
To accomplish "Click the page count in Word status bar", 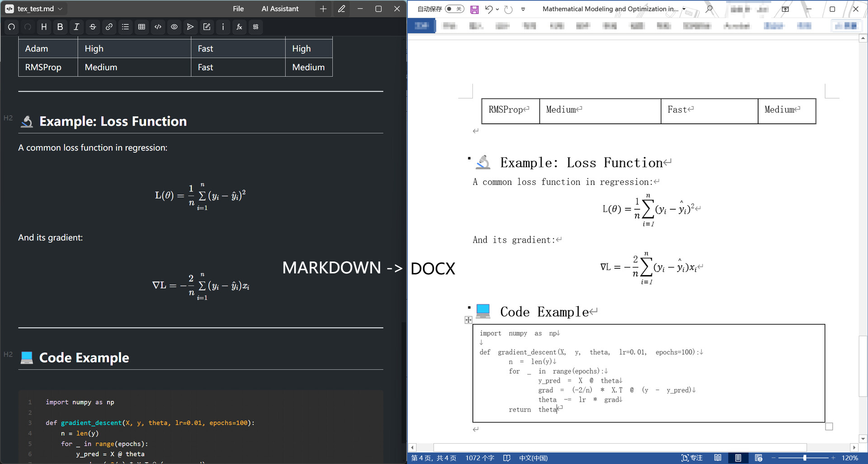I will coord(434,458).
